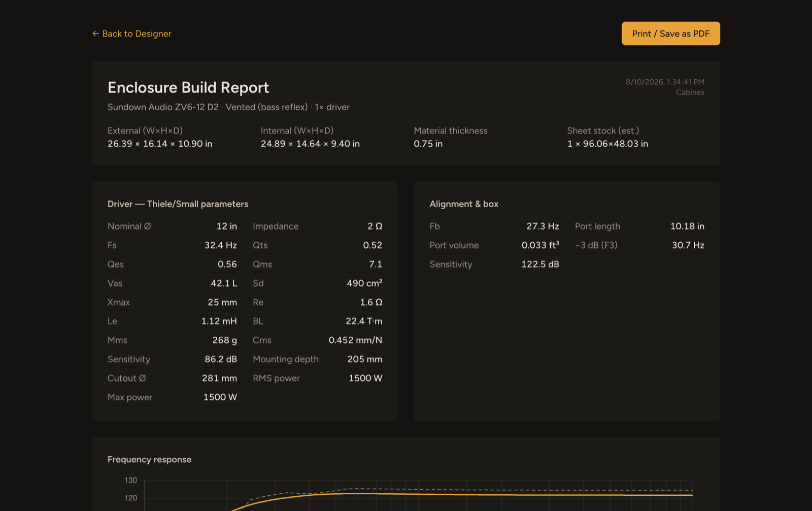Select the Qes value 0.56
This screenshot has height=511, width=812.
coord(227,264)
